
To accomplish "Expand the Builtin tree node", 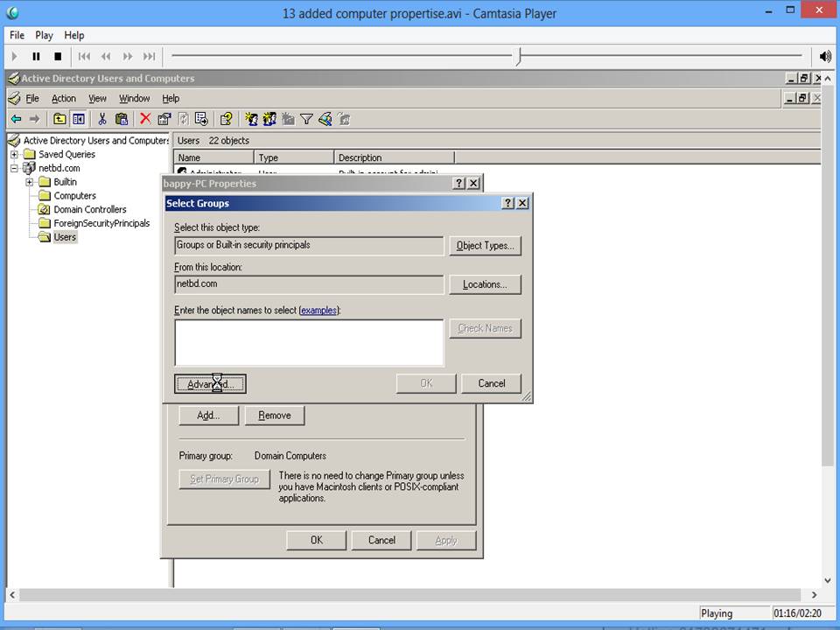I will pos(30,182).
